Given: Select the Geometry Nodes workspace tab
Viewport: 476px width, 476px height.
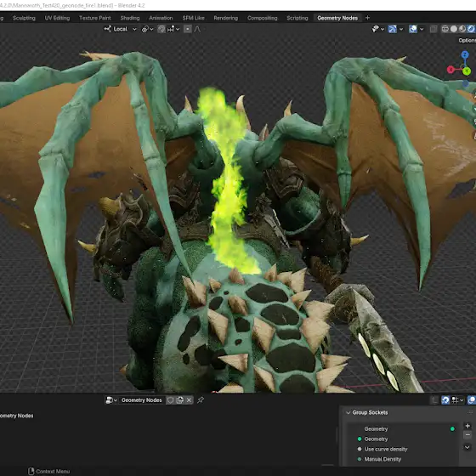Looking at the screenshot, I should [x=337, y=18].
